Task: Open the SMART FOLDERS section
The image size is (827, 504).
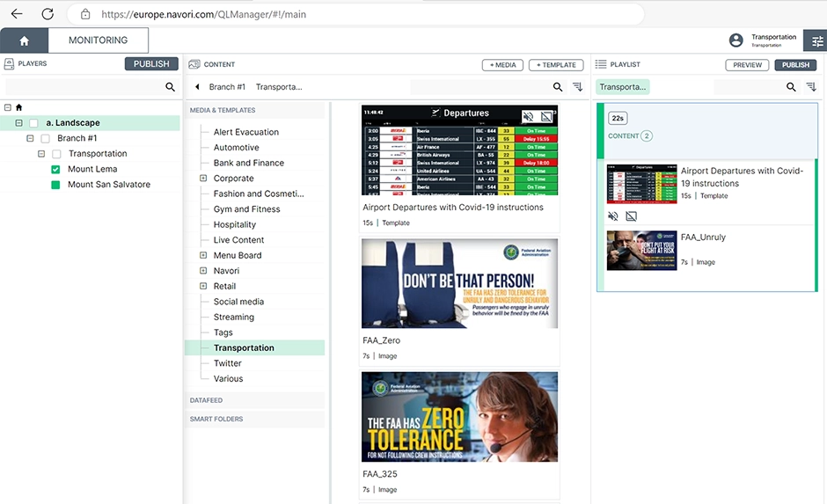Action: (255, 420)
